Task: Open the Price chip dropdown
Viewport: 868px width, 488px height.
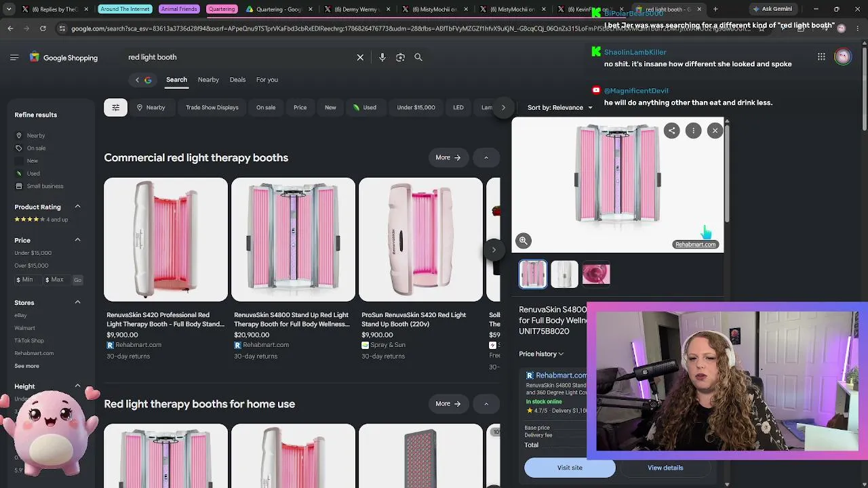Action: [x=300, y=107]
